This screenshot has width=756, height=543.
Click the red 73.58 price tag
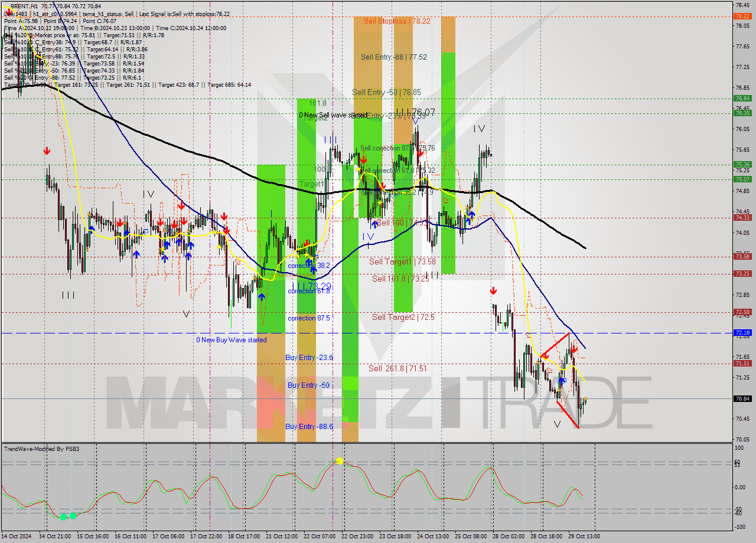coord(742,257)
